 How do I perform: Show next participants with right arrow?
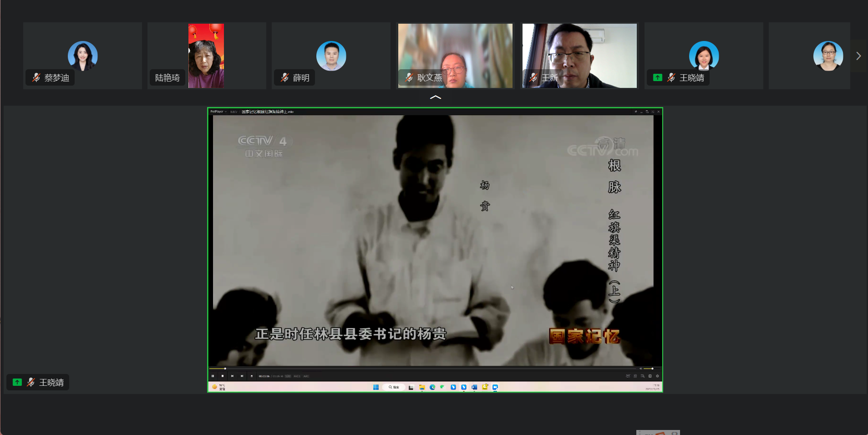(858, 56)
